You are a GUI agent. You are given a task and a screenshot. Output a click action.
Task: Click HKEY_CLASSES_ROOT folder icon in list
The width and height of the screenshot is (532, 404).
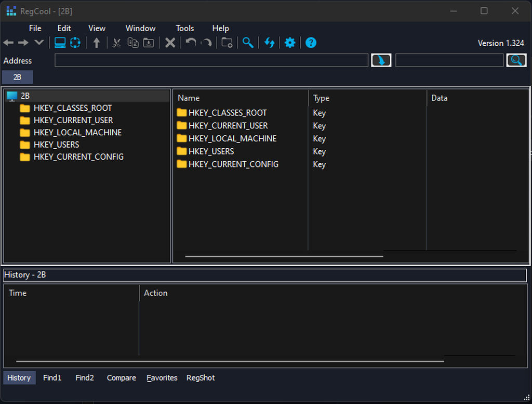coord(182,112)
